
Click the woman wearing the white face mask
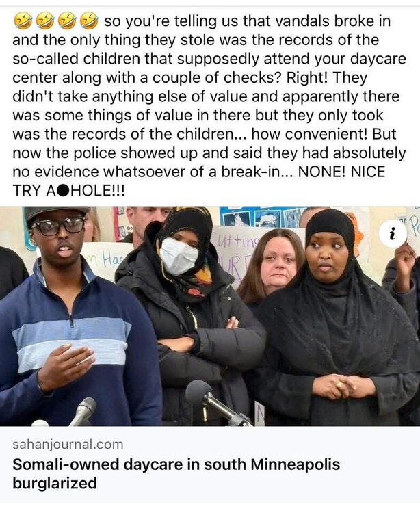point(188,314)
